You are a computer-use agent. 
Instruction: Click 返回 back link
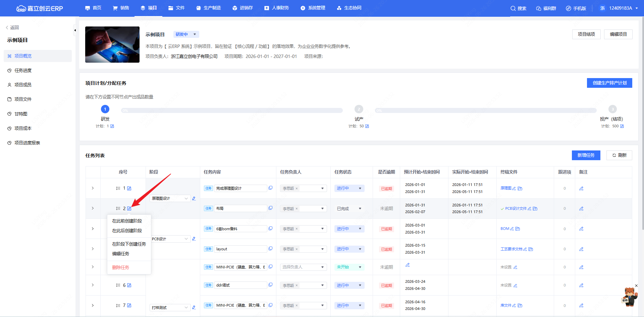click(x=12, y=27)
